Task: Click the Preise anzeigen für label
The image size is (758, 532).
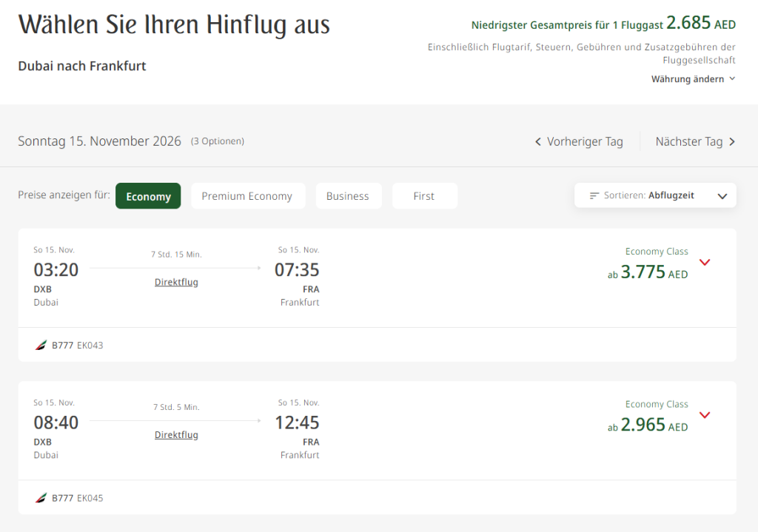Action: coord(64,195)
